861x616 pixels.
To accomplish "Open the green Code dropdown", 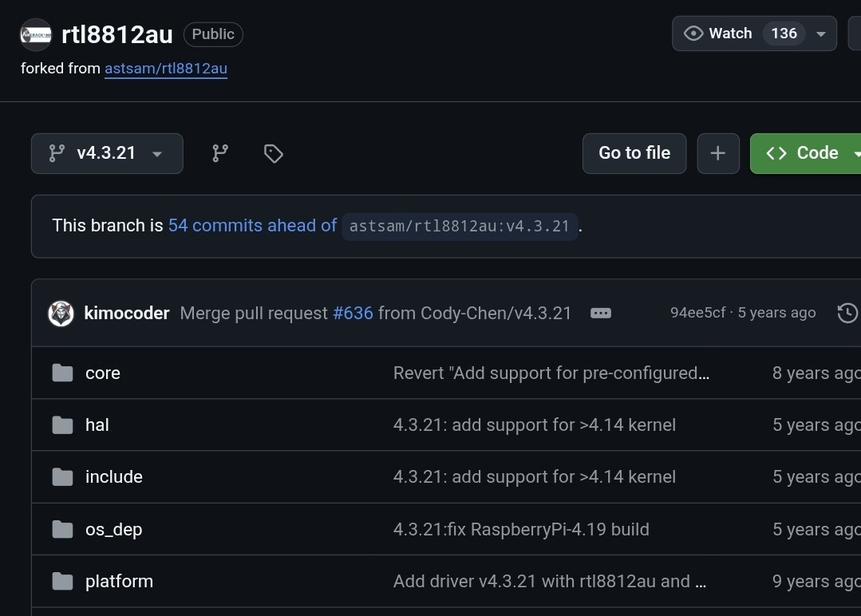I will click(x=806, y=153).
